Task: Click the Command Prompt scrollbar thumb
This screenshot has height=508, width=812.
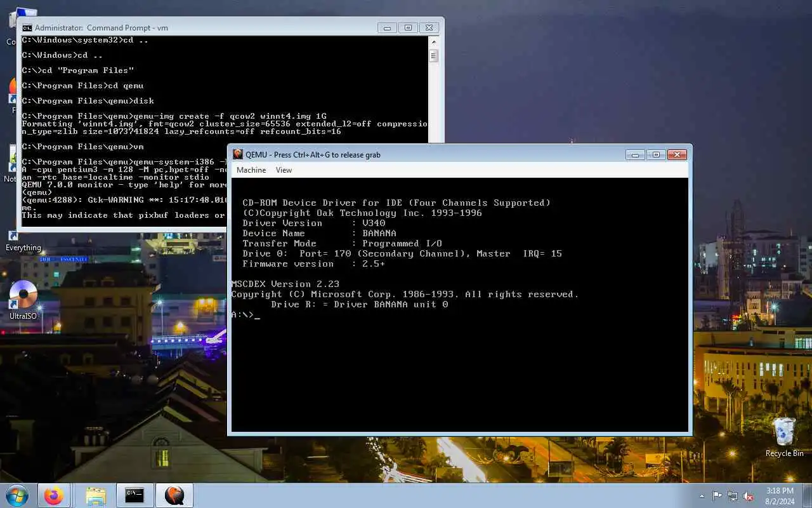Action: coord(434,56)
